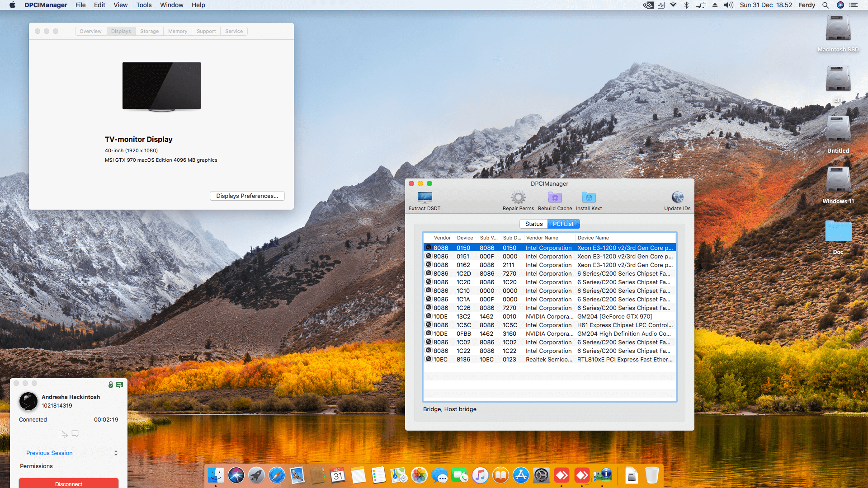Expand the Previous Session dropdown

[x=116, y=453]
